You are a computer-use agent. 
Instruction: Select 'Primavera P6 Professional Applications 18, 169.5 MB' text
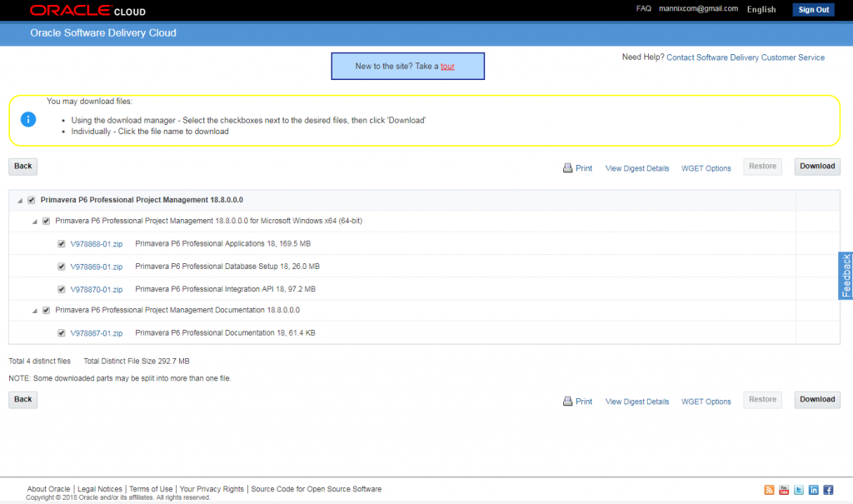tap(222, 244)
